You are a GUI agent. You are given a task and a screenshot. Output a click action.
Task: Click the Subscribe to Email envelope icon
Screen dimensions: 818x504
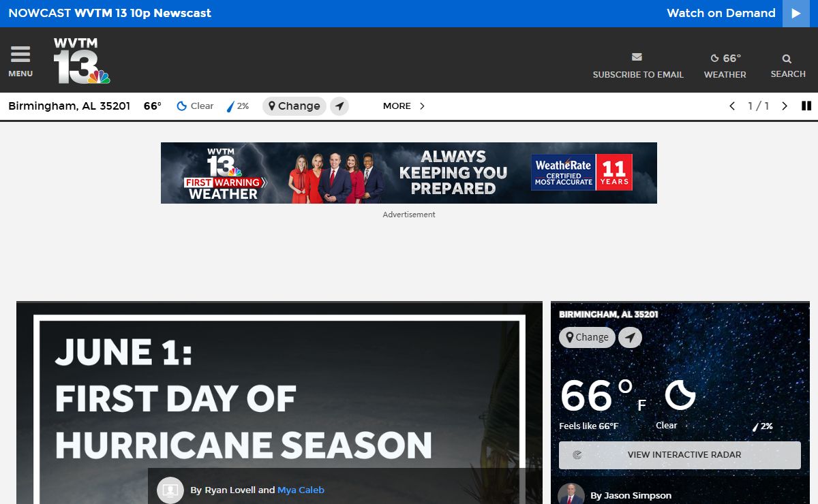[637, 57]
